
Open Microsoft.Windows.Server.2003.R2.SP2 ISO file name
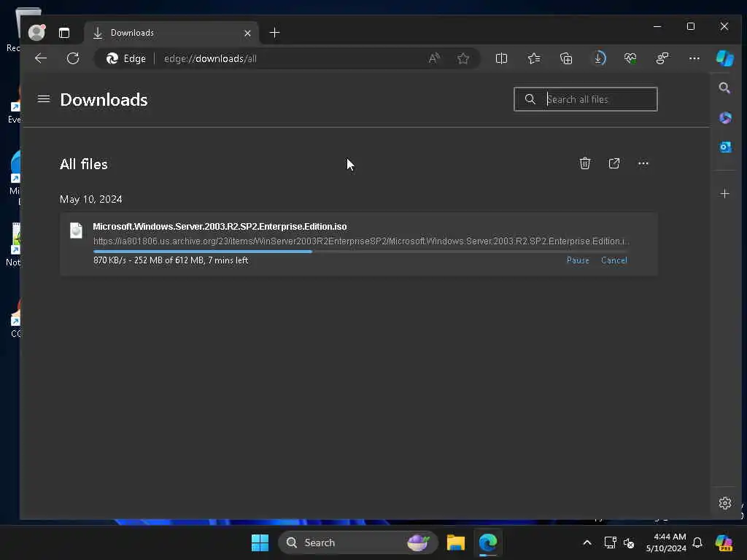(220, 227)
